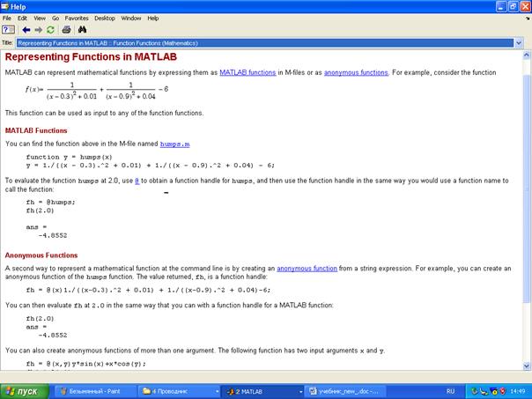Click the Title field showing Representing Functions
Viewport: 532px width, 399px height.
(264, 43)
